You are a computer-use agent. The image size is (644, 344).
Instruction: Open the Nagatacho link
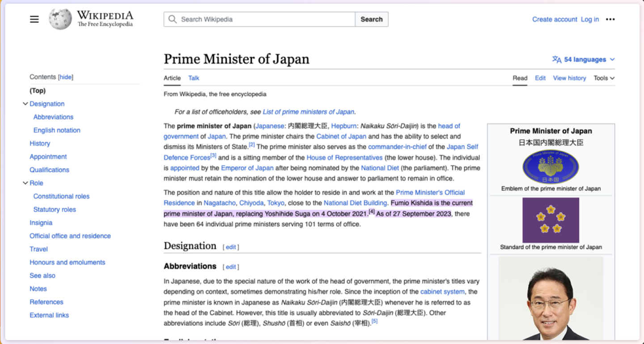click(220, 203)
